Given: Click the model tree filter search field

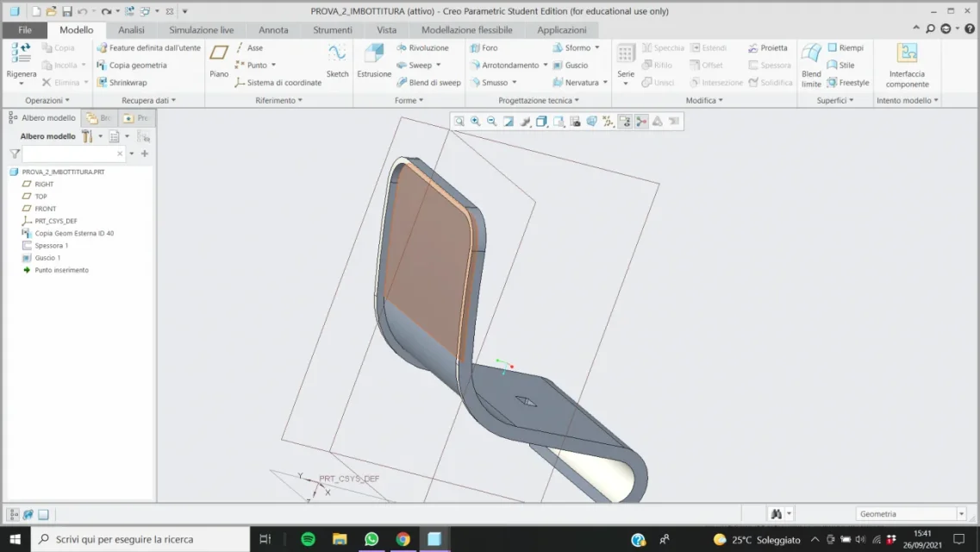Looking at the screenshot, I should coord(69,154).
